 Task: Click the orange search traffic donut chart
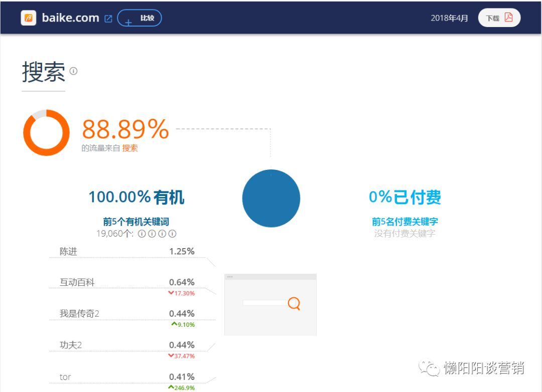pos(46,133)
